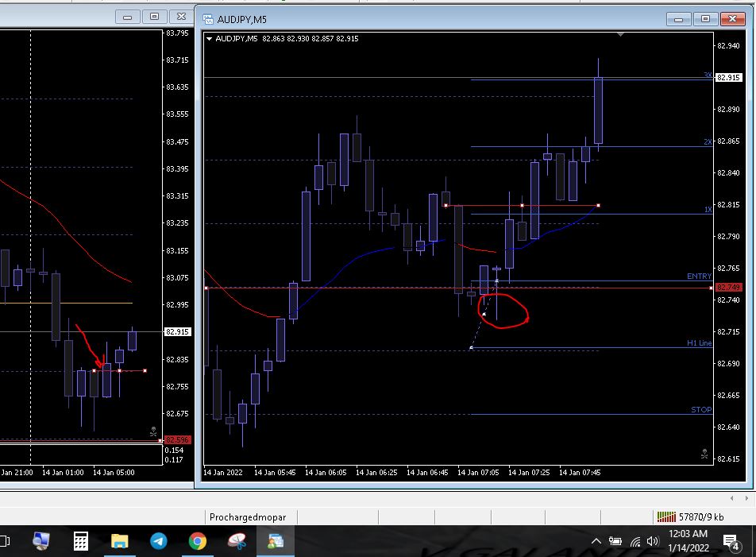Open the Wi-Fi network tray icon
This screenshot has width=756, height=557.
[635, 542]
